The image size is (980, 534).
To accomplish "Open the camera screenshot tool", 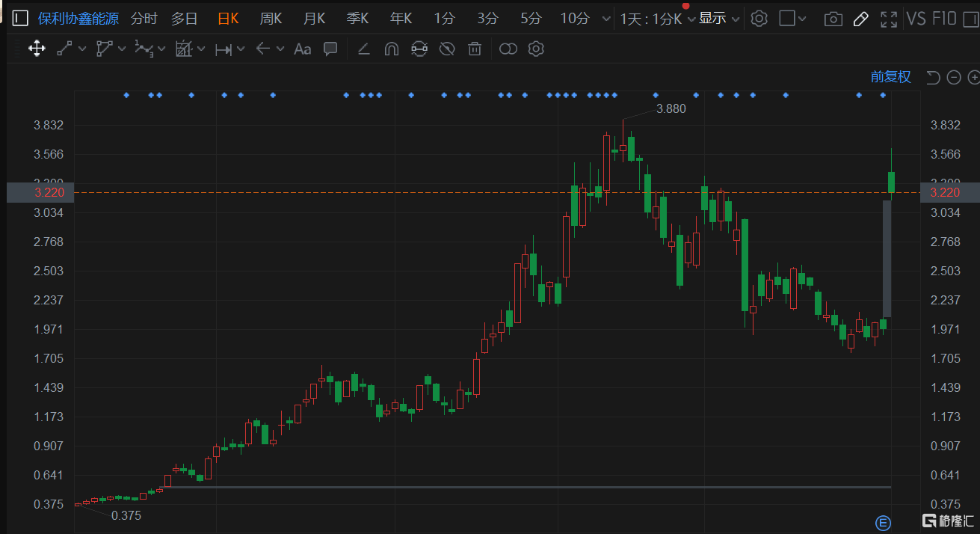I will [833, 19].
